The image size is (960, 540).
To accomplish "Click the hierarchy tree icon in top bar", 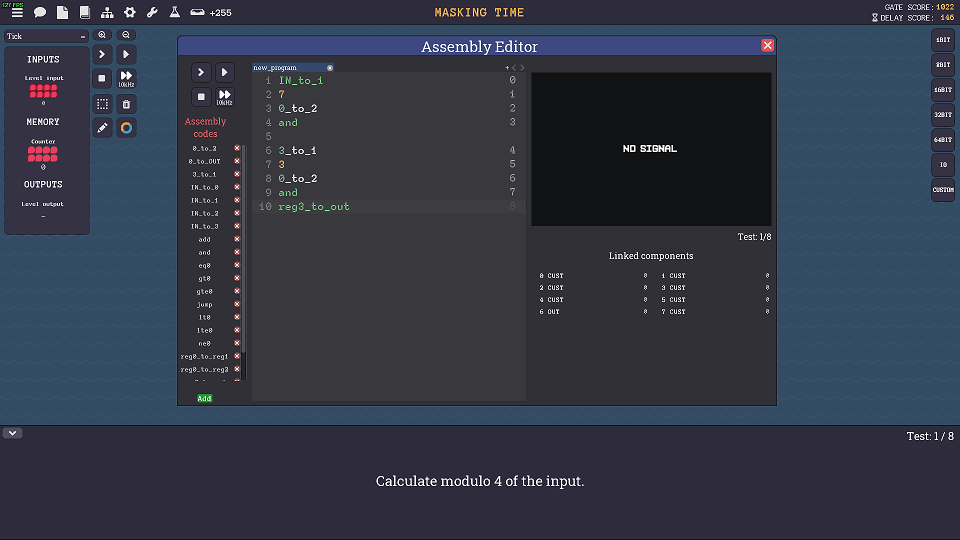I will pyautogui.click(x=107, y=13).
